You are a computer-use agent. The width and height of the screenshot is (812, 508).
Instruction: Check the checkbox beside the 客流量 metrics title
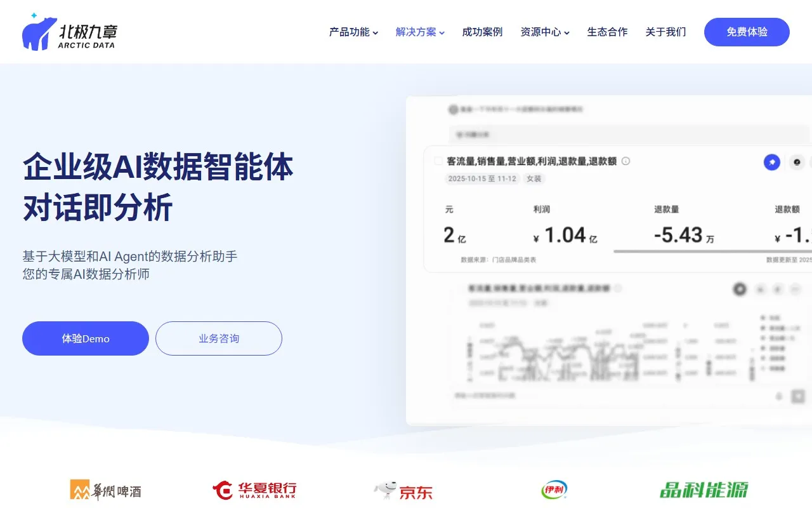point(438,161)
